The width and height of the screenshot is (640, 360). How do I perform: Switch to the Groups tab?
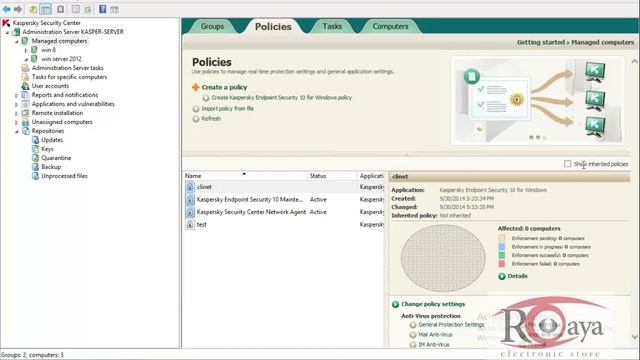pyautogui.click(x=212, y=26)
